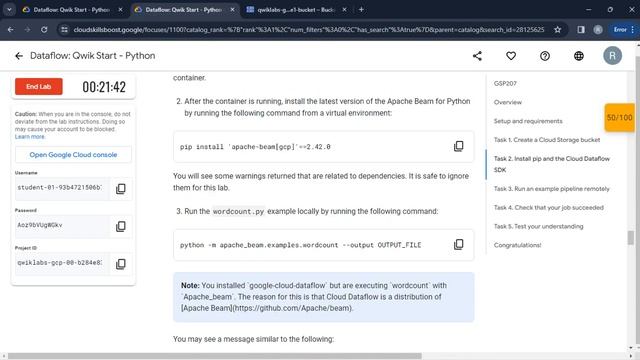Click the Project ID field value
The image size is (640, 360).
pos(62,263)
